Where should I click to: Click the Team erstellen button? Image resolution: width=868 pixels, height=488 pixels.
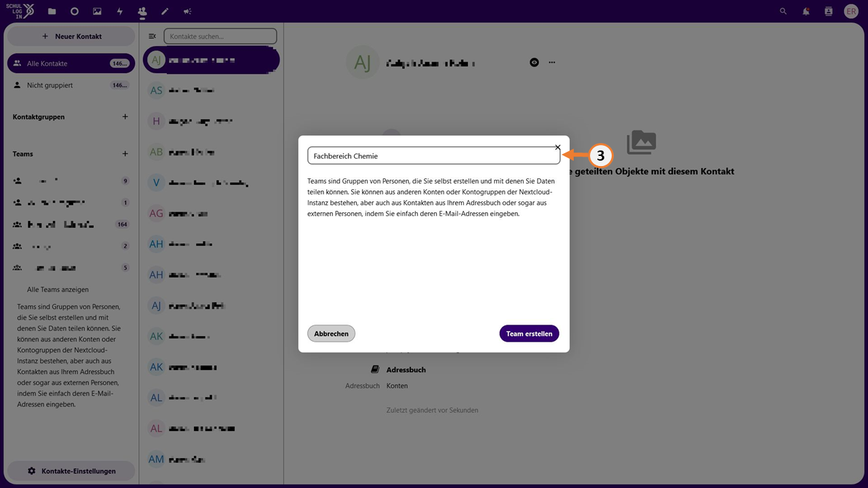click(x=529, y=333)
